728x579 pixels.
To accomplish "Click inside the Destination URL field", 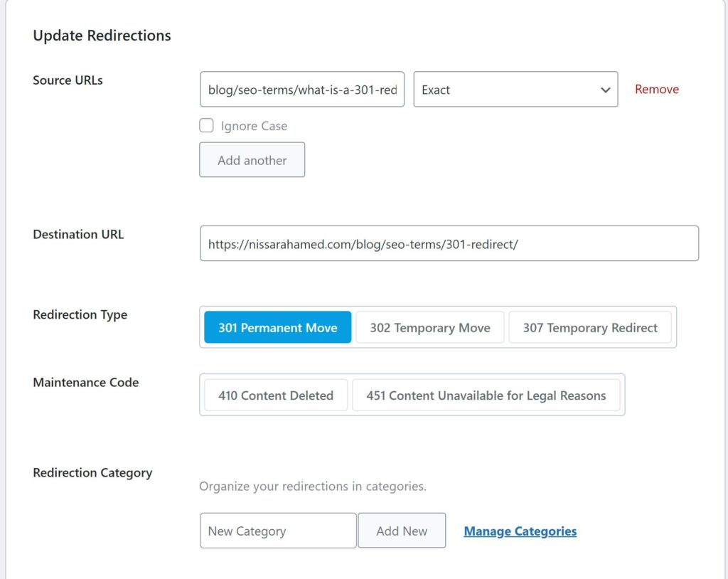I will point(449,243).
